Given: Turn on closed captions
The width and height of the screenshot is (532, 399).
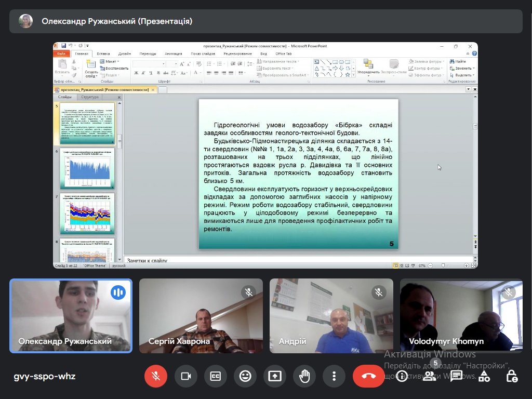Looking at the screenshot, I should click(x=215, y=376).
